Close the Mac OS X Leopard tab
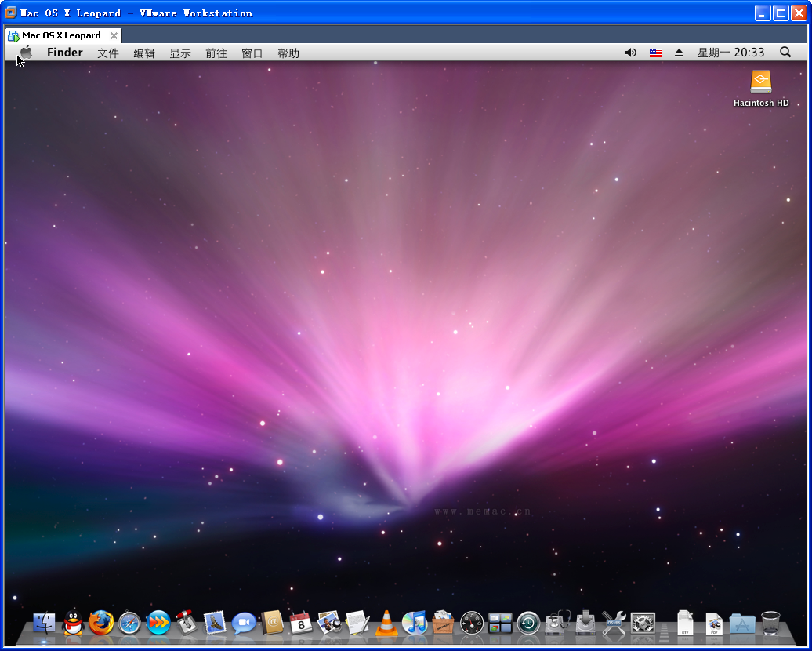Screen dimensions: 812x651 (x=114, y=36)
